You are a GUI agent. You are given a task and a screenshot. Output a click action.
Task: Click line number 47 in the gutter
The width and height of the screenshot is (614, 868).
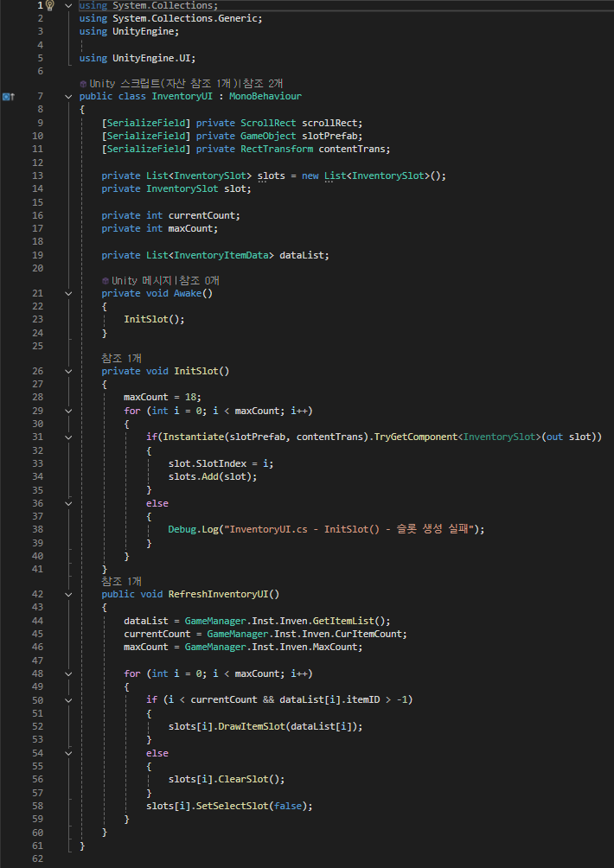(x=38, y=661)
